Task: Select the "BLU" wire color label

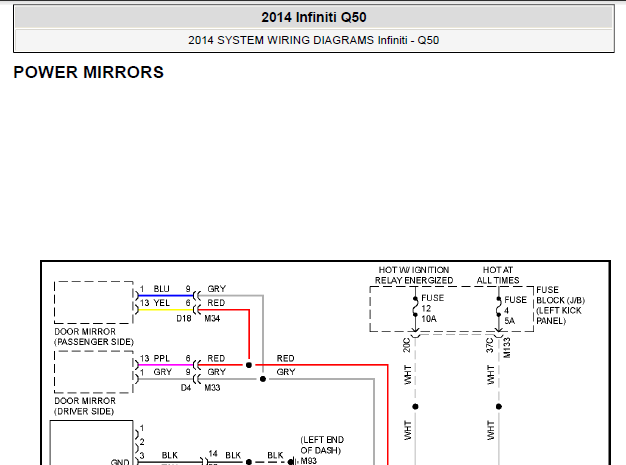Action: click(161, 289)
